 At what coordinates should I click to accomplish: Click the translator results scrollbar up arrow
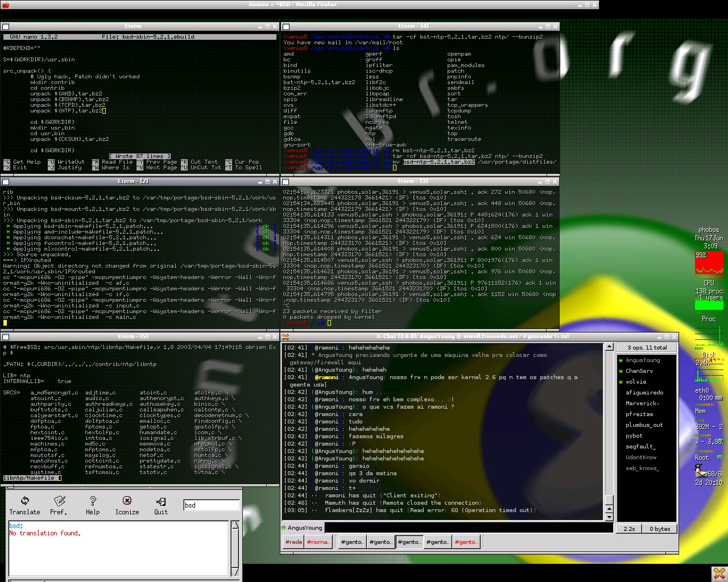tap(235, 526)
